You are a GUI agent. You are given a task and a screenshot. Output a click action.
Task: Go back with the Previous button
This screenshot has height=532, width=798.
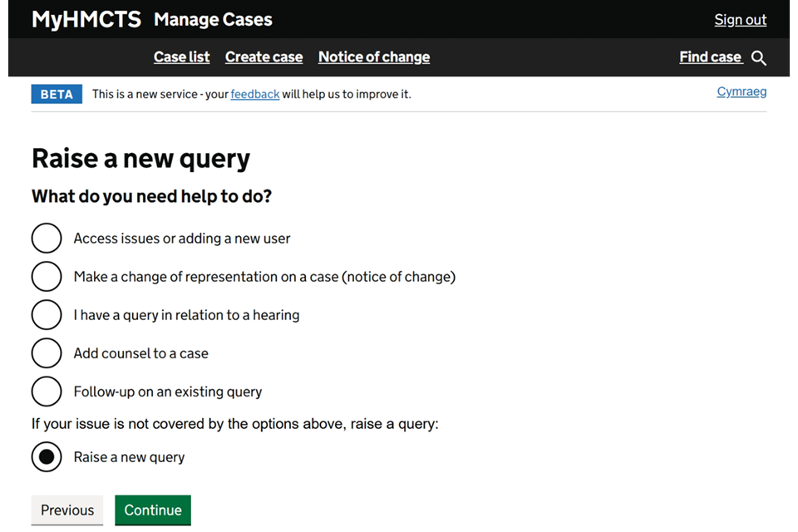[67, 510]
